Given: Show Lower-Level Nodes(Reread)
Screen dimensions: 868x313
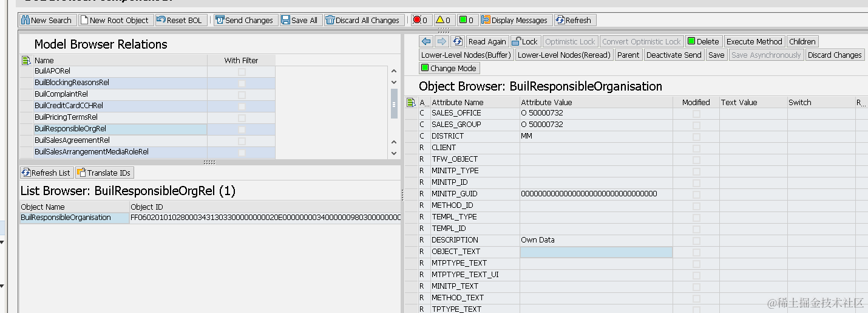Looking at the screenshot, I should (564, 55).
